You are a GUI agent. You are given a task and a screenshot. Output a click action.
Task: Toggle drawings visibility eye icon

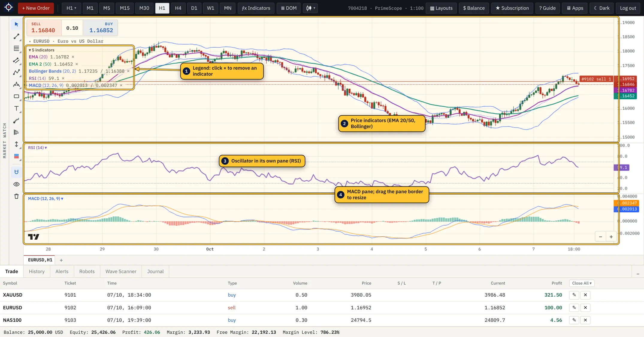(x=16, y=184)
